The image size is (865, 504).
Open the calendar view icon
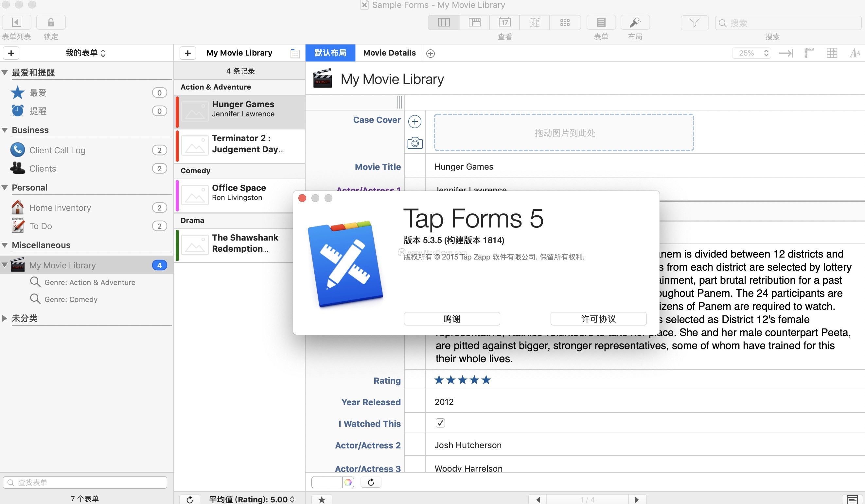tap(504, 23)
